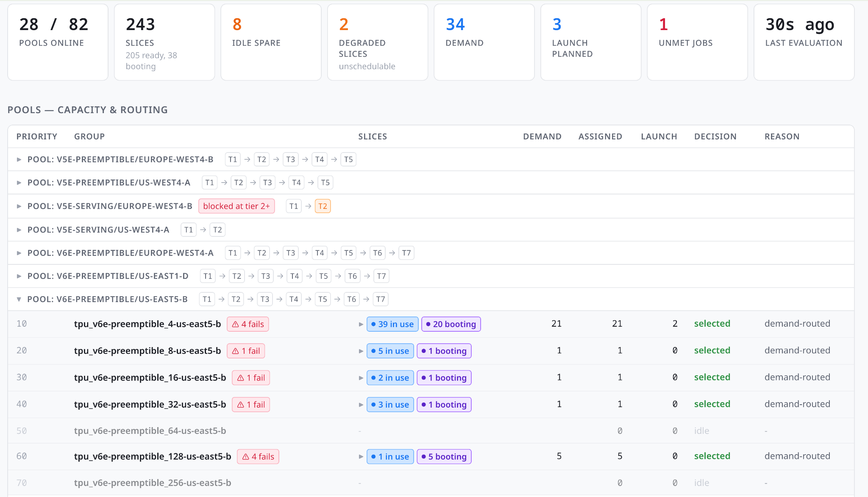This screenshot has width=868, height=497.
Task: Open the Slices summary card
Action: [x=164, y=42]
